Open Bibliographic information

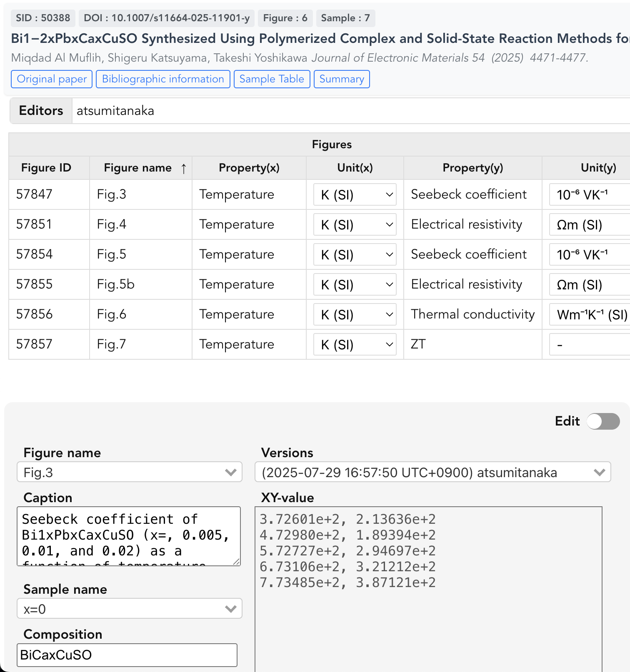(x=163, y=79)
